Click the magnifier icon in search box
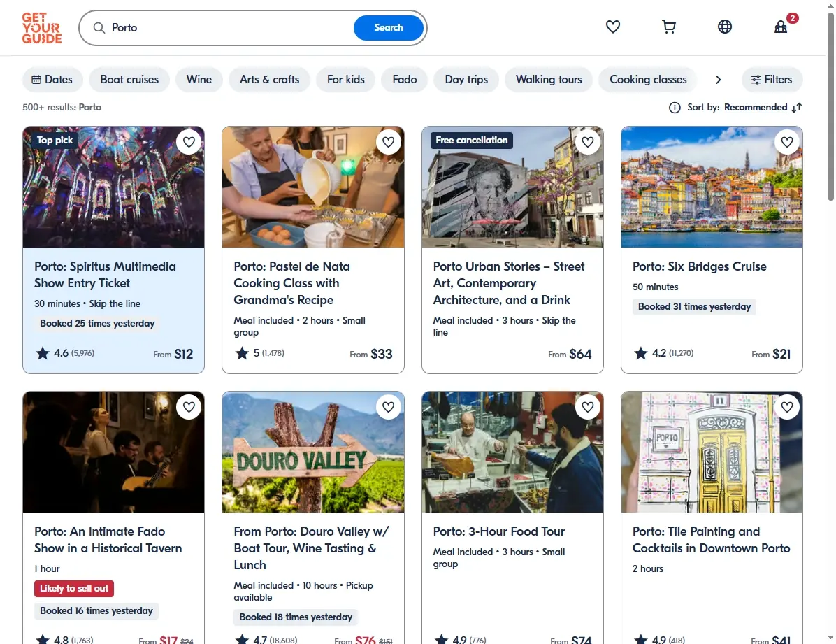Image resolution: width=836 pixels, height=644 pixels. tap(99, 28)
